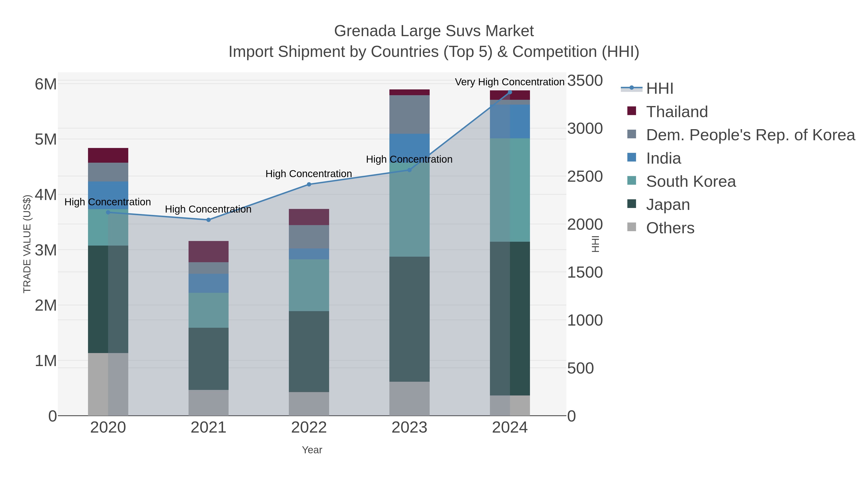Click the Japan segment of the 2022 bar
The image size is (868, 488).
(309, 352)
